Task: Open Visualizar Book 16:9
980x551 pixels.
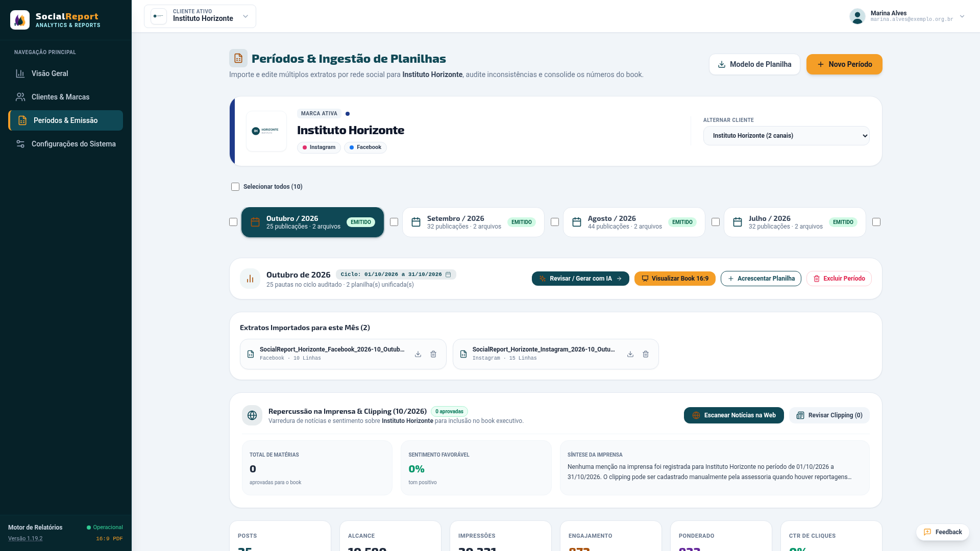Action: [x=675, y=279]
